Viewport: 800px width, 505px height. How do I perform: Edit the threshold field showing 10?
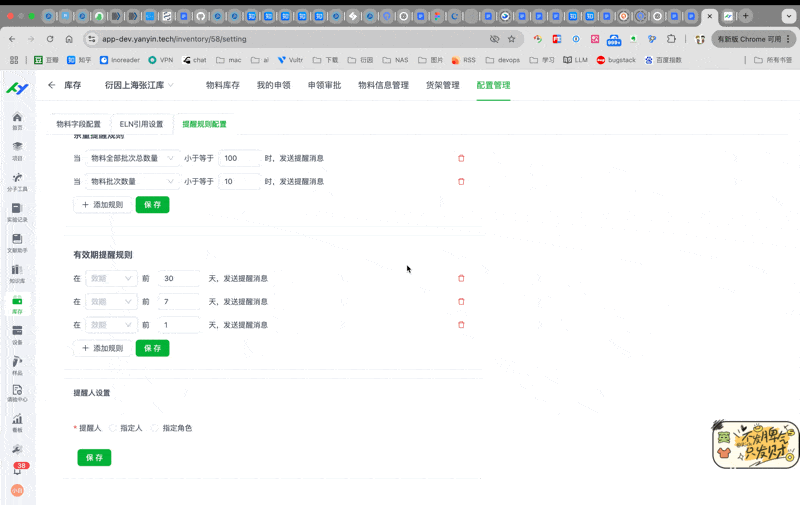point(240,182)
